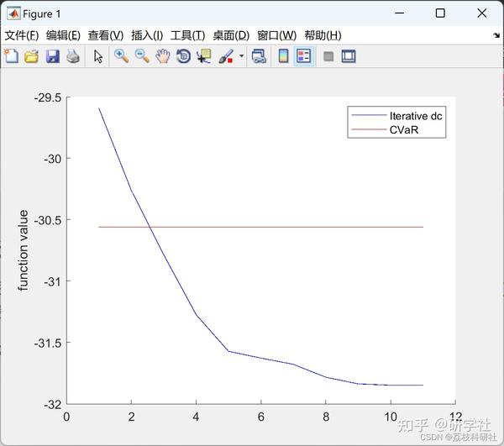
Task: Expand the Brush tool dropdown arrow
Action: click(x=241, y=56)
